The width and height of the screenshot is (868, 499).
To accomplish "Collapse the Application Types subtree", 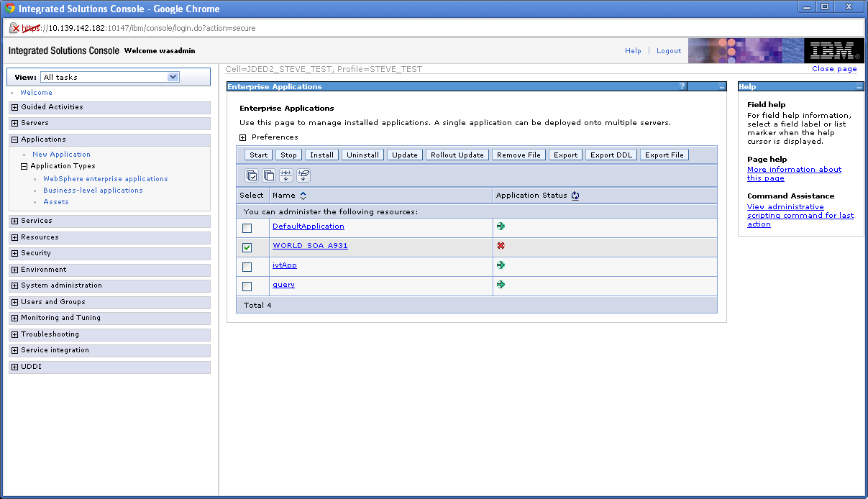I will click(x=24, y=166).
